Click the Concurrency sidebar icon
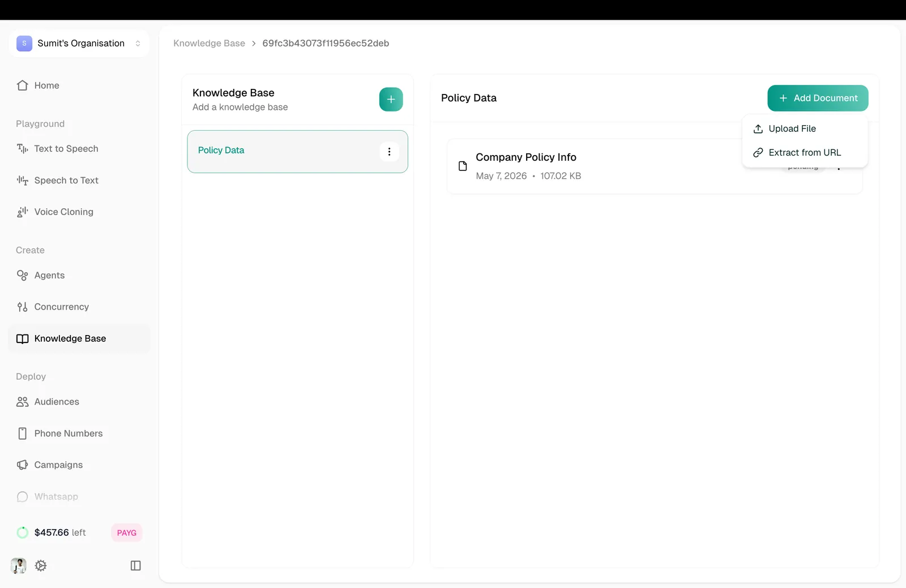The height and width of the screenshot is (588, 906). (22, 307)
